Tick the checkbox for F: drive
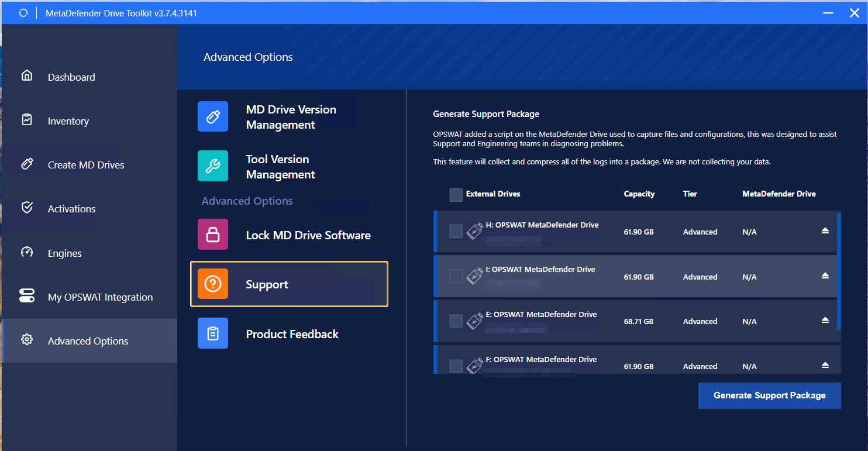Screen dimensions: 868x451 (456, 366)
